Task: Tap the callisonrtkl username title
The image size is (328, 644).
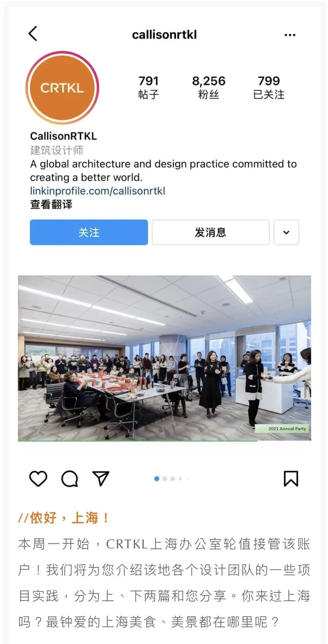Action: pyautogui.click(x=164, y=35)
